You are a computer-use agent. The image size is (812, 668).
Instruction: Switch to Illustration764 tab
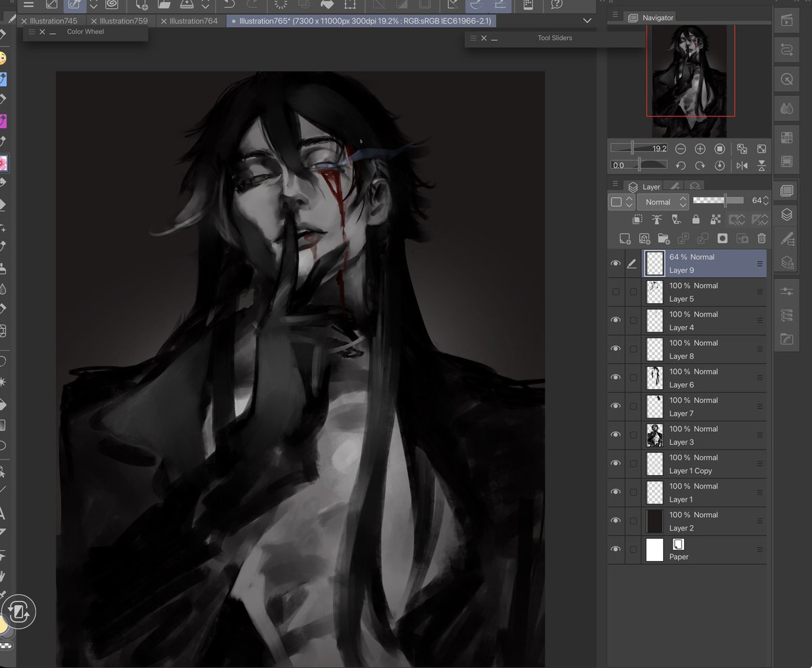click(194, 21)
